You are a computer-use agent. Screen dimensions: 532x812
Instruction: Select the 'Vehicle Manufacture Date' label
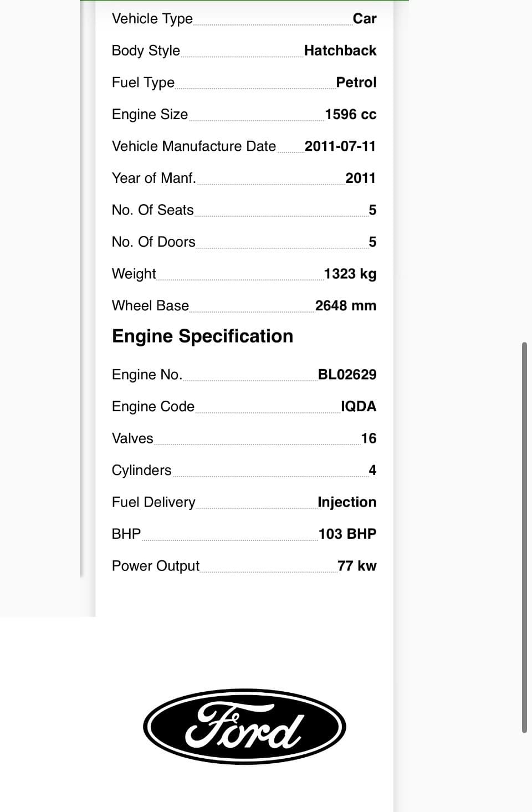(194, 146)
